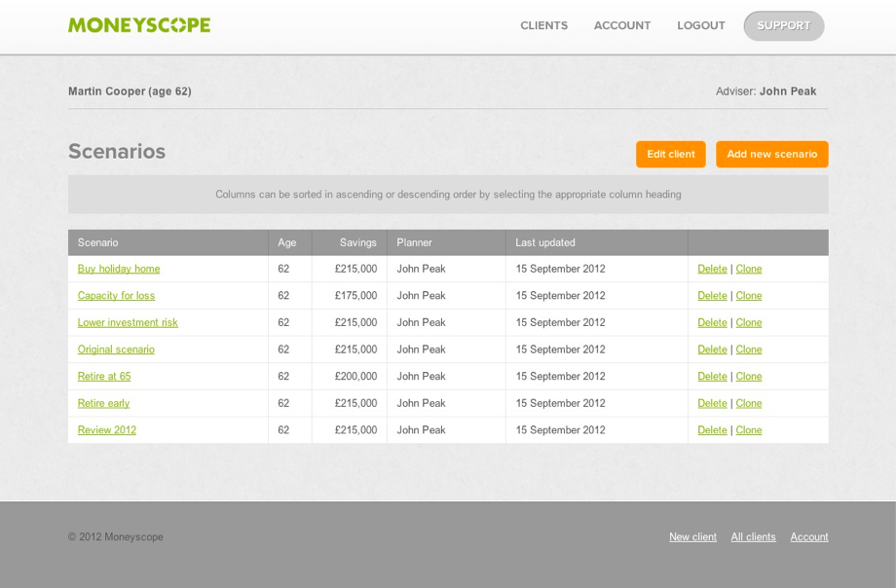Clone the Lower investment risk scenario
This screenshot has height=588, width=896.
749,322
